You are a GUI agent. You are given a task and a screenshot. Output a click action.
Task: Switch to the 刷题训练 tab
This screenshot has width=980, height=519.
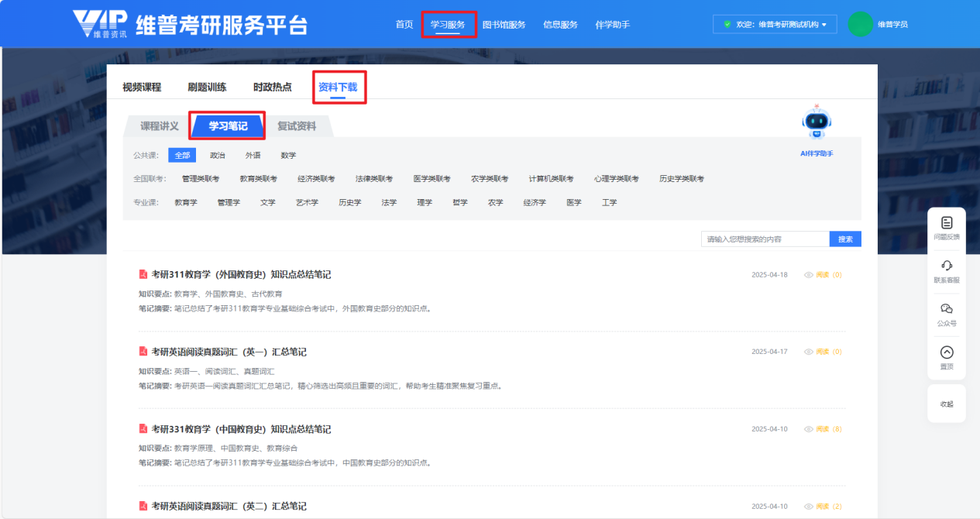coord(207,87)
